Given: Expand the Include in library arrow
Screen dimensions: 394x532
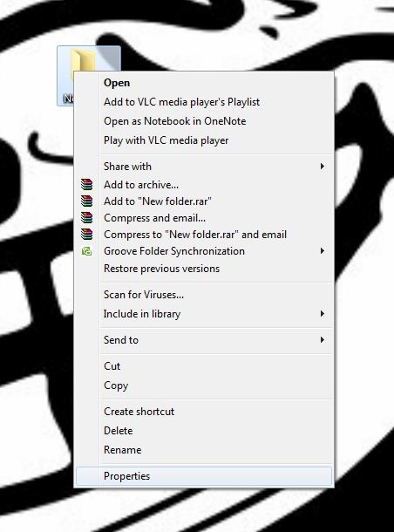Looking at the screenshot, I should click(323, 314).
